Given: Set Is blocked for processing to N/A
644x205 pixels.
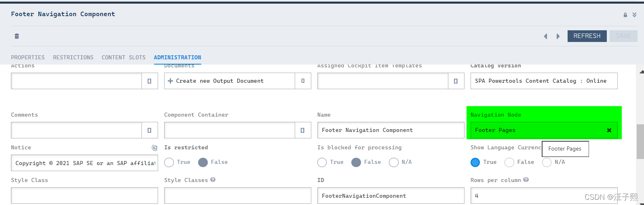Looking at the screenshot, I should pos(394,162).
